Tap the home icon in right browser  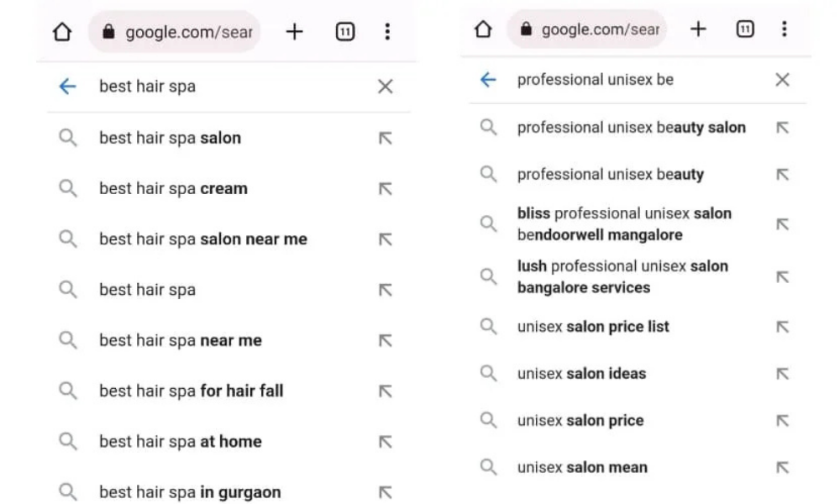click(x=483, y=29)
